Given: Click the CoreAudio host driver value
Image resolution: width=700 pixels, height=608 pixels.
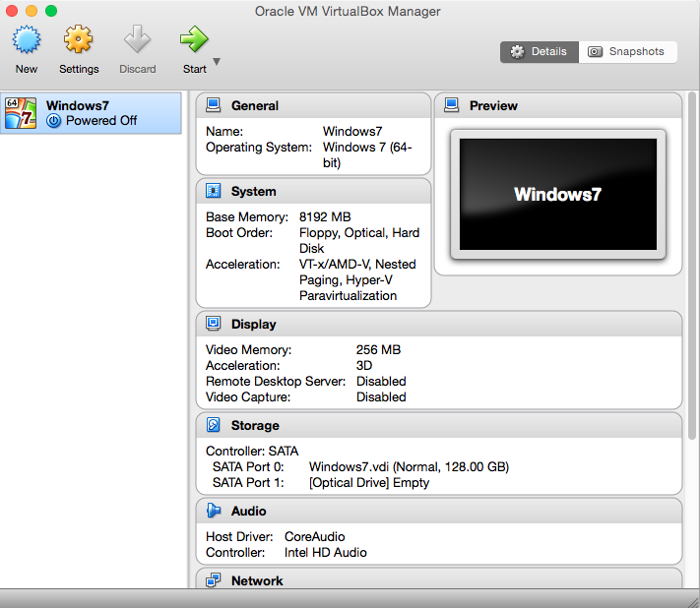Looking at the screenshot, I should point(315,536).
